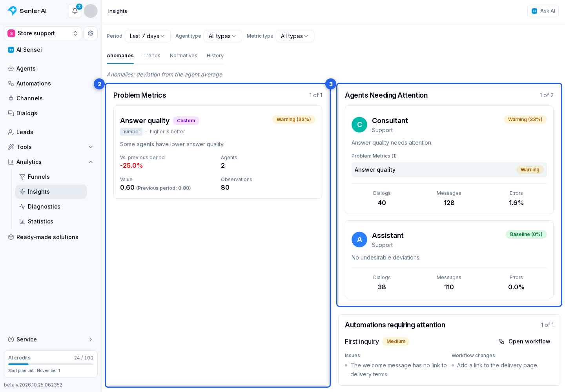The image size is (565, 392).
Task: Open Diagnostics under Analytics
Action: [x=51, y=207]
